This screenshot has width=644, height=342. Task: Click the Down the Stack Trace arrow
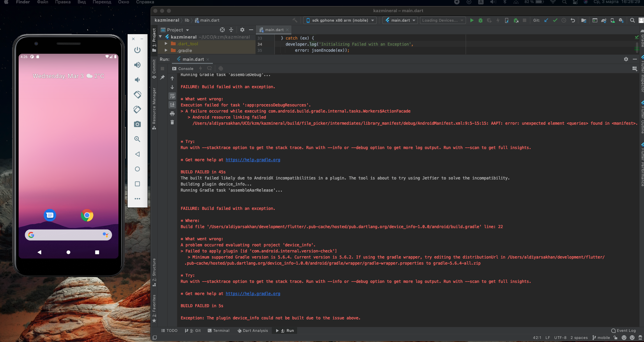tap(172, 87)
